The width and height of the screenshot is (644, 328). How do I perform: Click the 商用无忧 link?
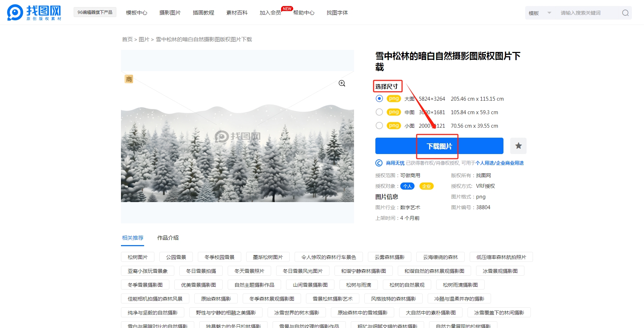395,163
